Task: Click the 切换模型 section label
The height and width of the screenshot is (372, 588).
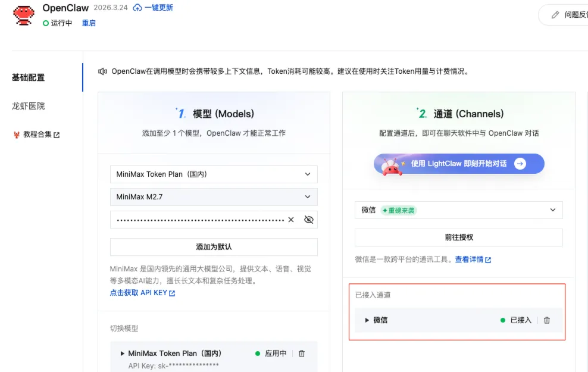Action: 124,329
